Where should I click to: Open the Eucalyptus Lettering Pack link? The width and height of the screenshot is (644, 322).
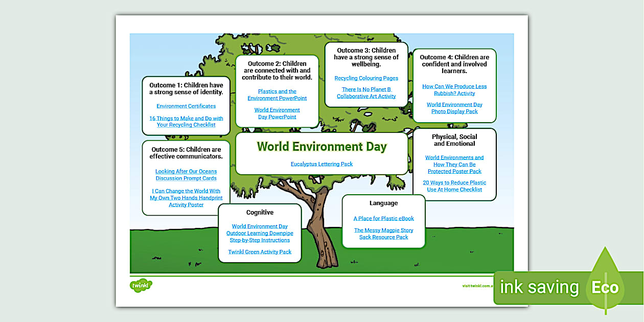pyautogui.click(x=321, y=164)
